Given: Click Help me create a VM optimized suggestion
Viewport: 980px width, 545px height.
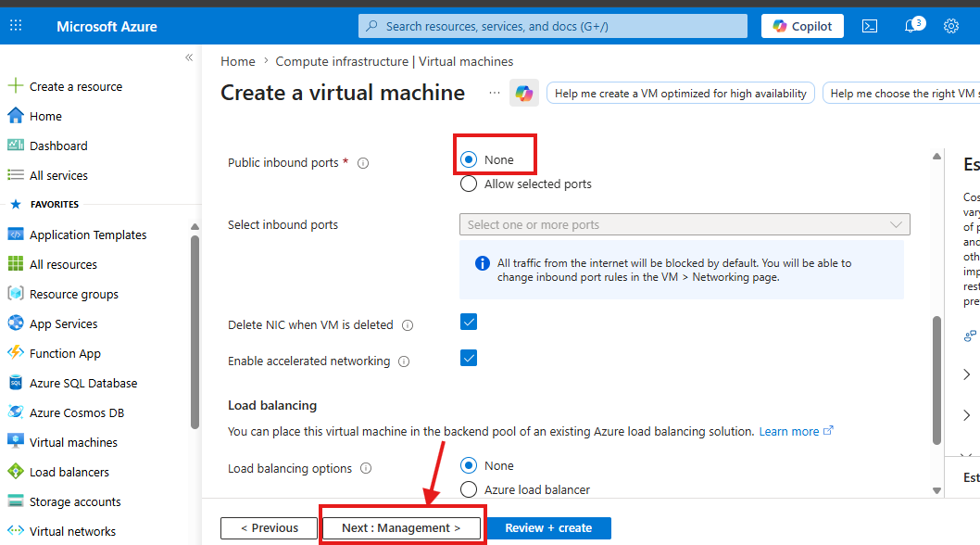Looking at the screenshot, I should point(681,94).
